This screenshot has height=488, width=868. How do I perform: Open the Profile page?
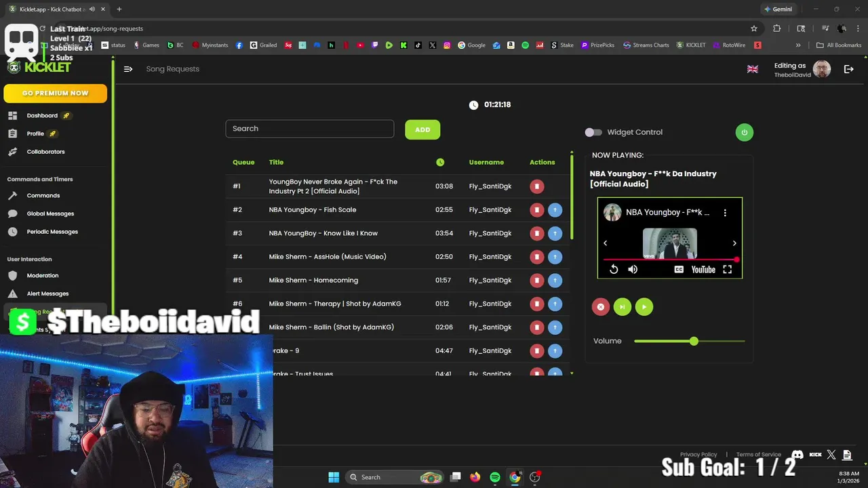[x=35, y=134]
